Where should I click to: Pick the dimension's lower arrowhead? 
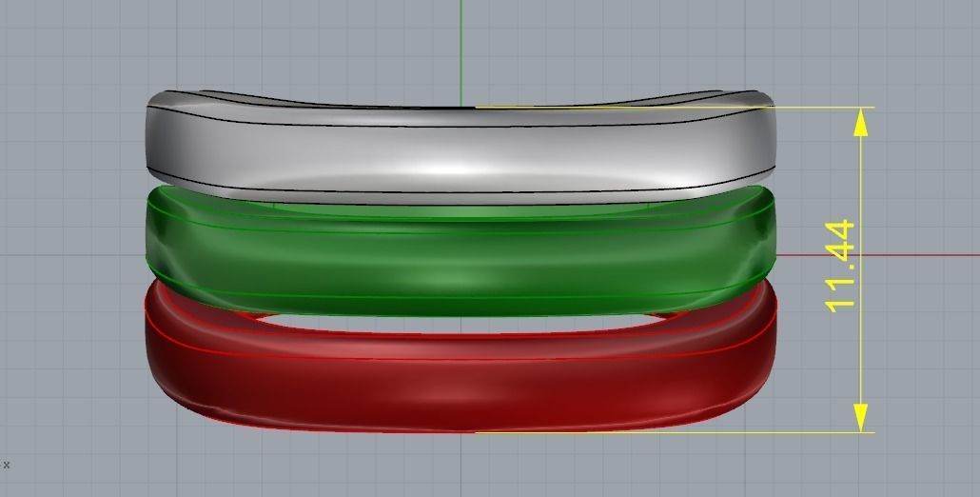tap(861, 418)
